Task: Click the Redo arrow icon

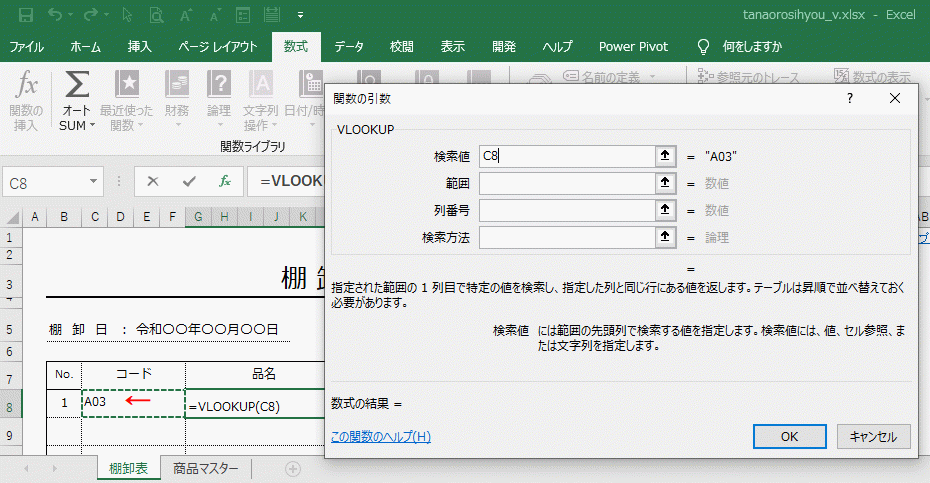Action: 91,14
